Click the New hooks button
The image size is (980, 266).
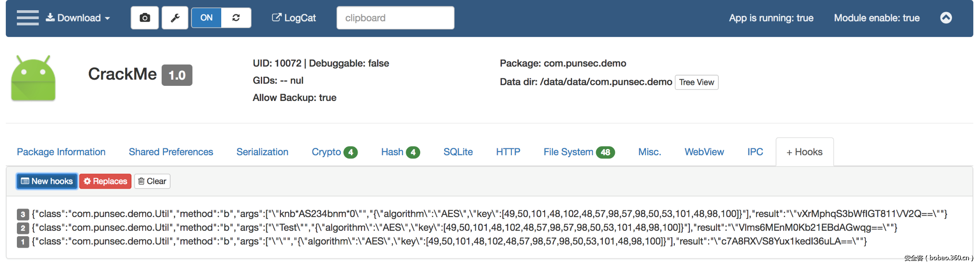[x=47, y=181]
